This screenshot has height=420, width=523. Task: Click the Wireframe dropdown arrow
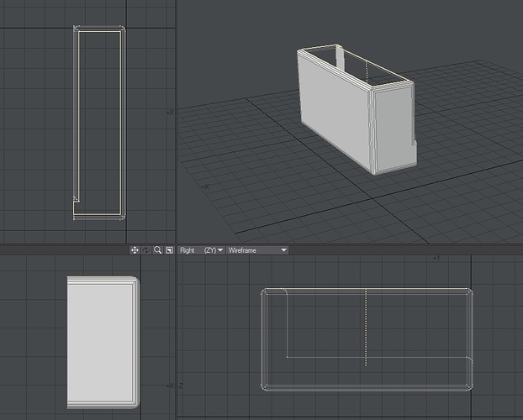point(284,250)
